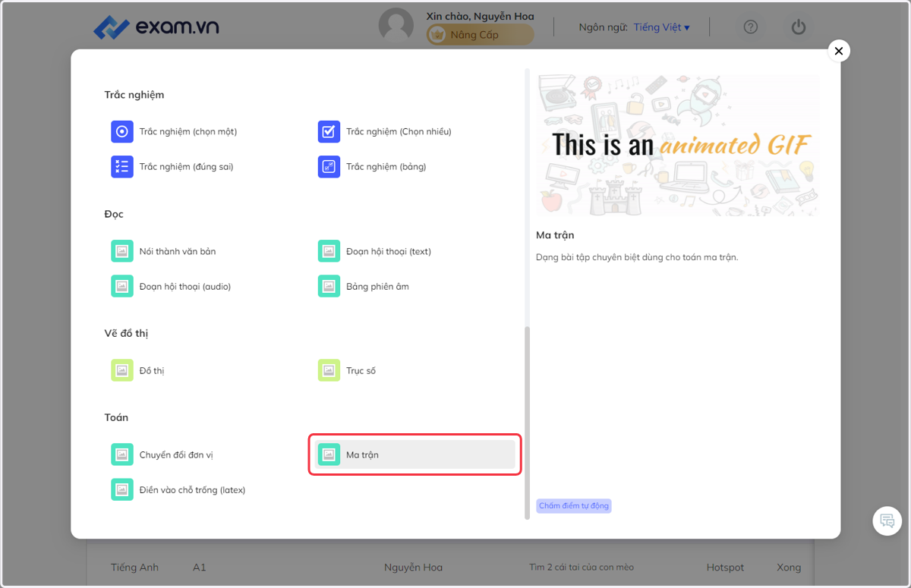Click the Đoạn hội thoại (text) icon

[329, 251]
